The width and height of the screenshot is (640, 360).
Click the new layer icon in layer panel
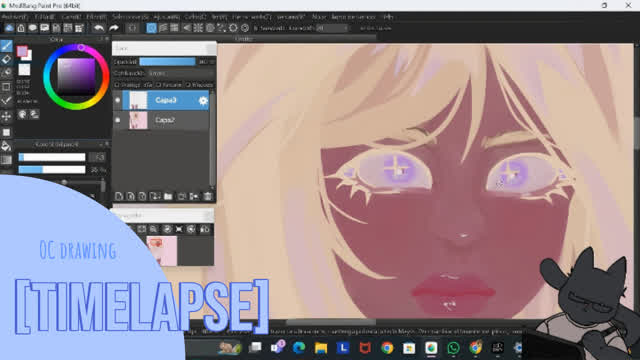click(x=119, y=196)
